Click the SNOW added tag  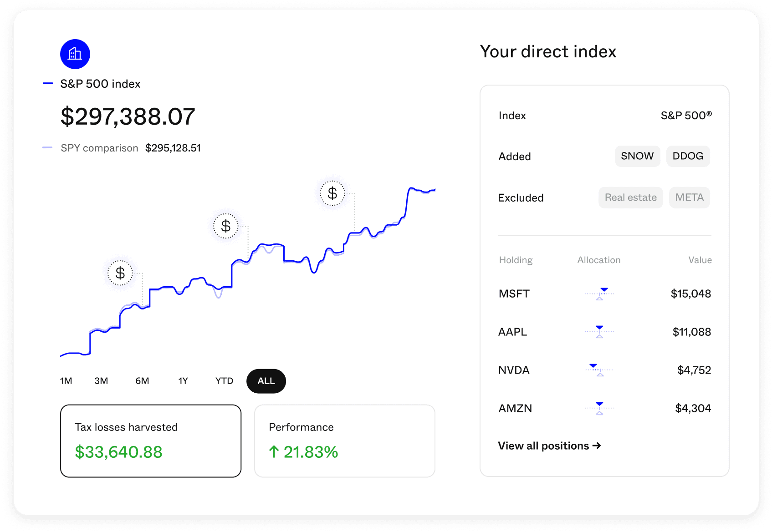(x=637, y=156)
